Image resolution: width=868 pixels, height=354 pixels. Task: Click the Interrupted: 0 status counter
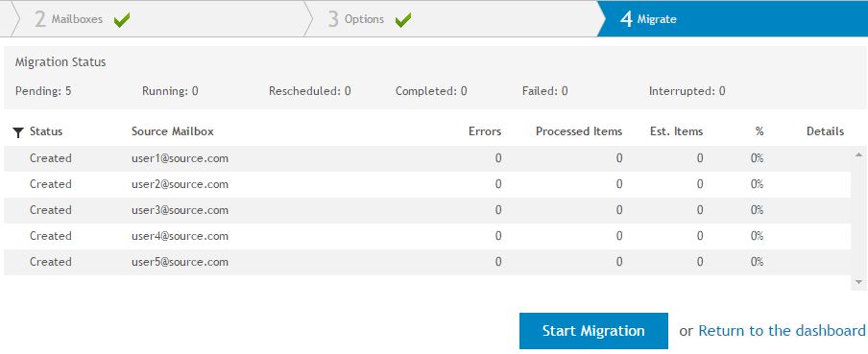tap(687, 91)
